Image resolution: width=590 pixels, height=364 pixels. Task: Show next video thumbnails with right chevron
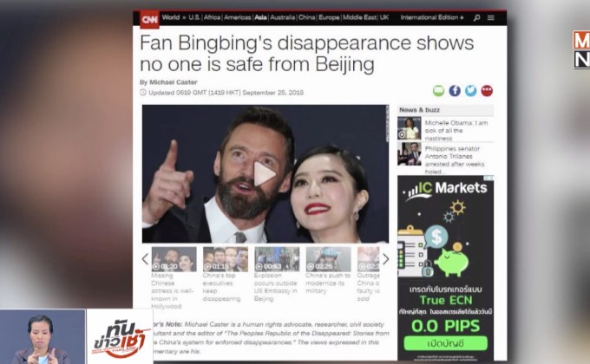[x=386, y=259]
